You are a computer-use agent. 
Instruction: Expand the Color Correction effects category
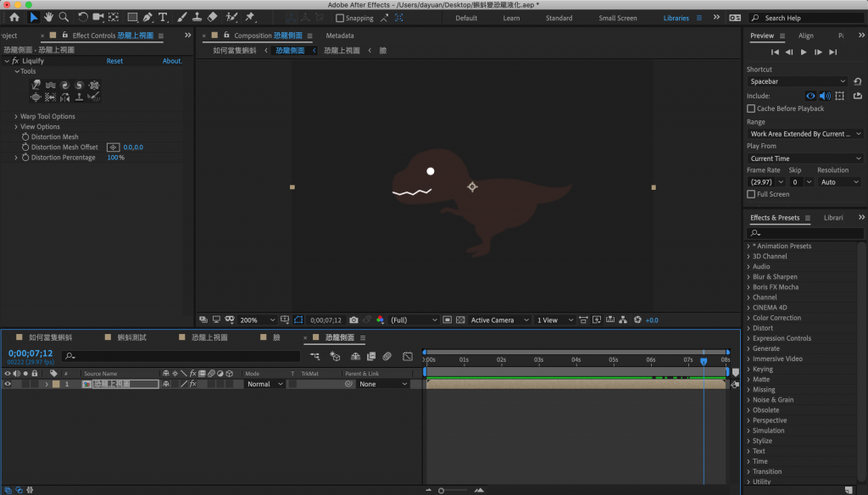(x=776, y=318)
